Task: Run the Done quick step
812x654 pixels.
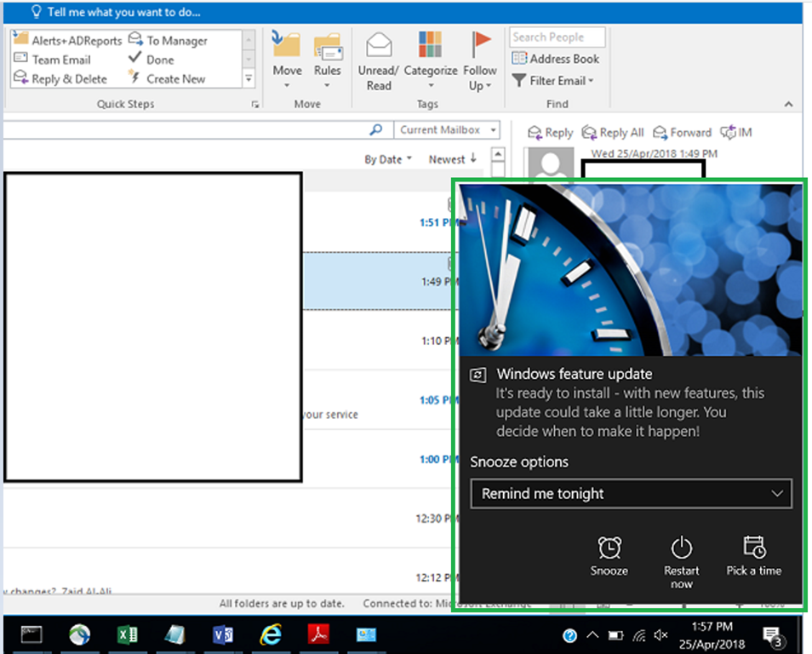Action: [152, 60]
